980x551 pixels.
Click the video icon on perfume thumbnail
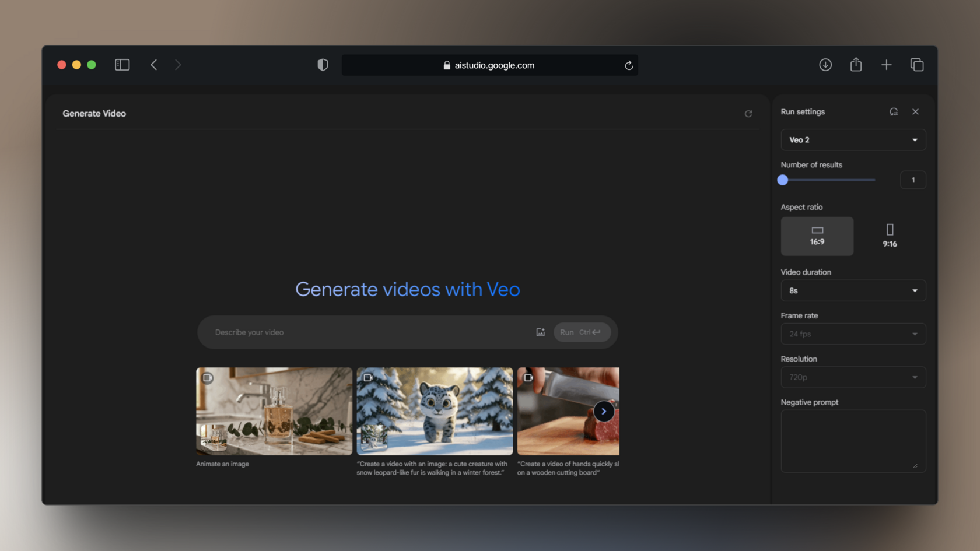[208, 378]
